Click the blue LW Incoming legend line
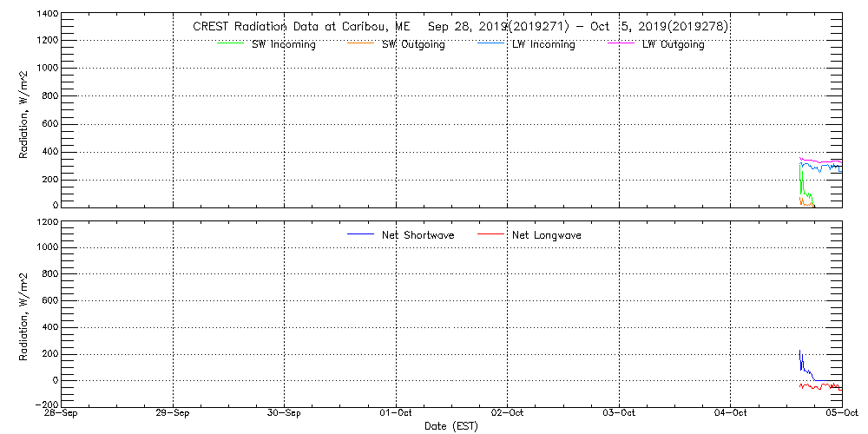The height and width of the screenshot is (434, 868). (x=490, y=43)
